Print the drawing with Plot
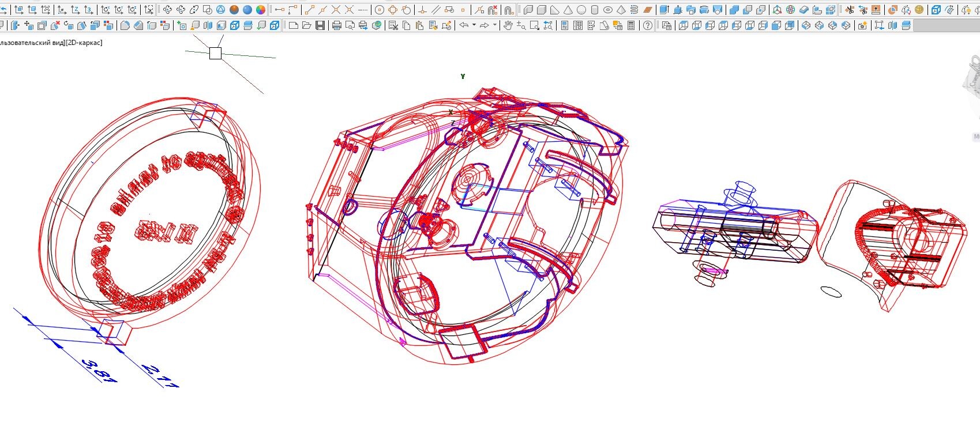Viewport: 980px width, 426px height. click(x=336, y=25)
